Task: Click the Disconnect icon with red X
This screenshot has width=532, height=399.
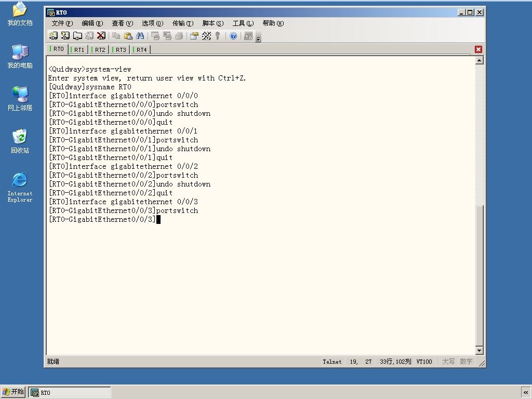Action: click(101, 36)
